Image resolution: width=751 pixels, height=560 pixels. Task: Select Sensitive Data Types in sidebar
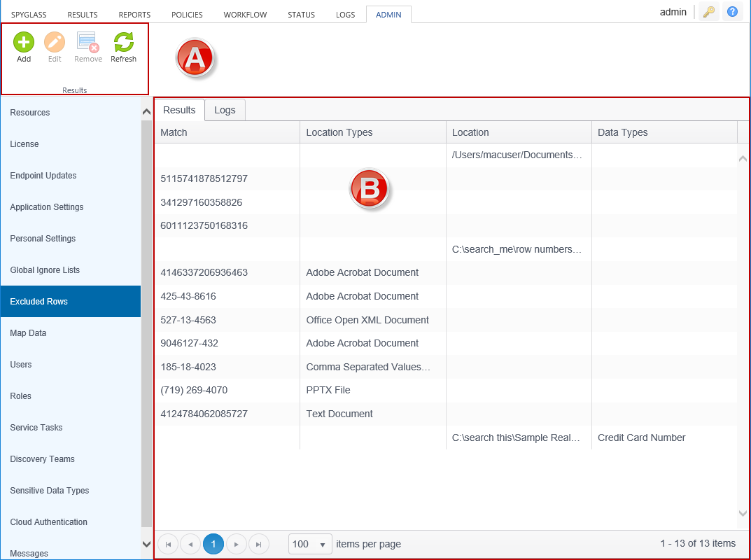50,491
